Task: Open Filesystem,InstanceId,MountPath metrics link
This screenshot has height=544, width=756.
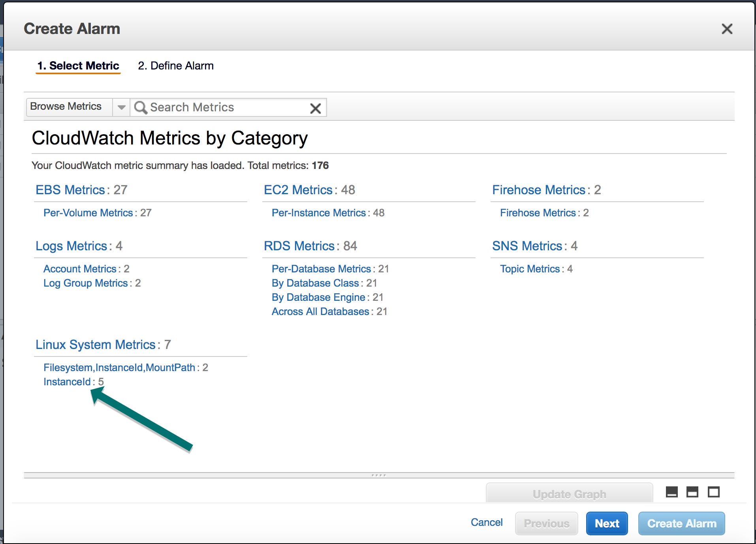Action: pyautogui.click(x=119, y=368)
